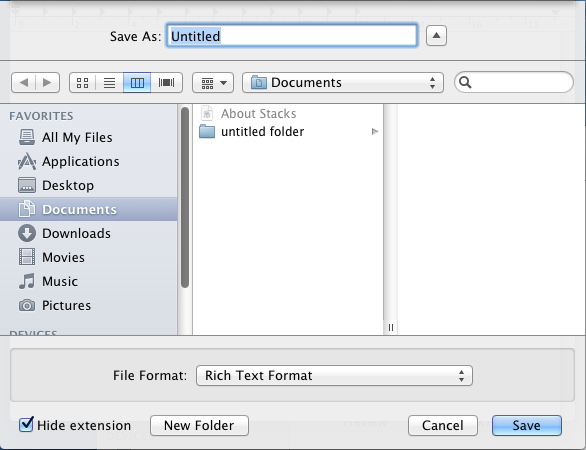Click the search magnifier icon
Image resolution: width=586 pixels, height=450 pixels.
coord(465,82)
